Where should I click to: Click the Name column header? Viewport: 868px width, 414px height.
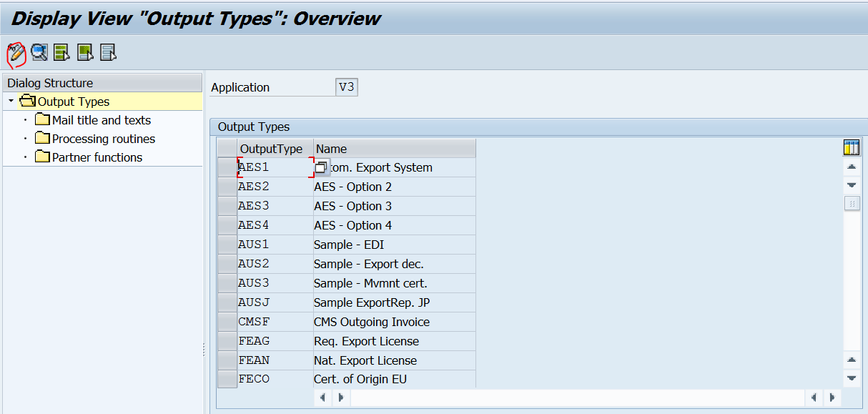pos(329,147)
